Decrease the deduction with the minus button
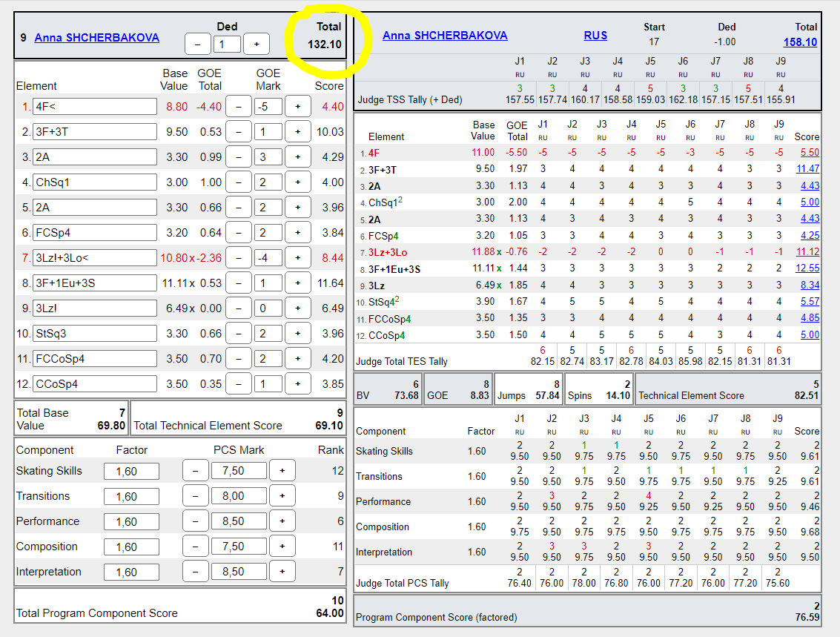This screenshot has height=637, width=840. (x=198, y=44)
